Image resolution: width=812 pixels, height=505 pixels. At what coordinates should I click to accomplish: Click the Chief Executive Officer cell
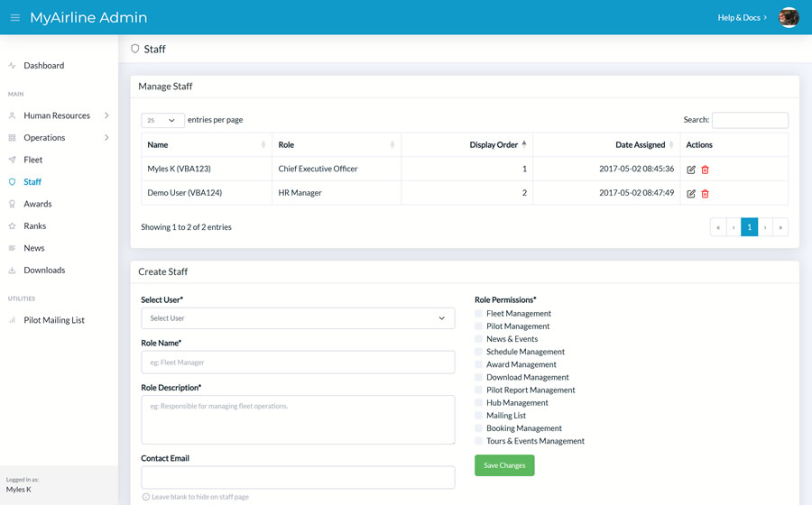point(337,169)
